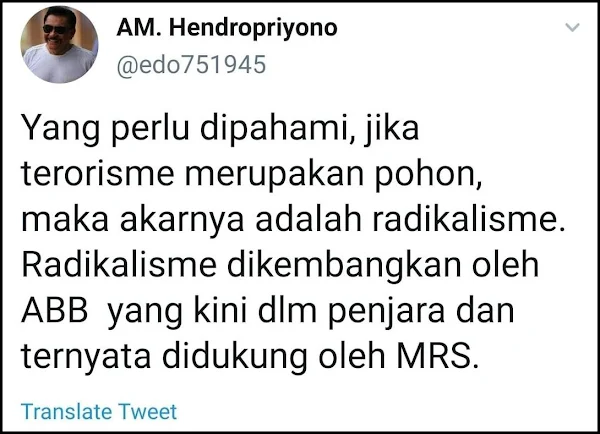Click the @edo751945 handle
The height and width of the screenshot is (434, 600).
coord(191,64)
